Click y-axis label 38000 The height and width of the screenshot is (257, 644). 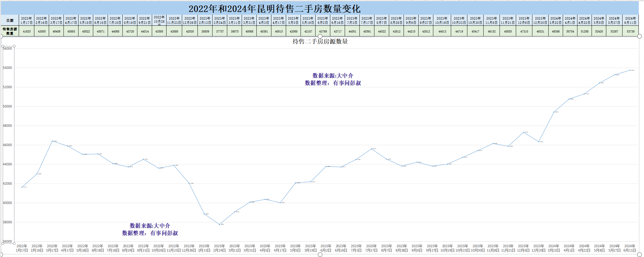pos(7,222)
